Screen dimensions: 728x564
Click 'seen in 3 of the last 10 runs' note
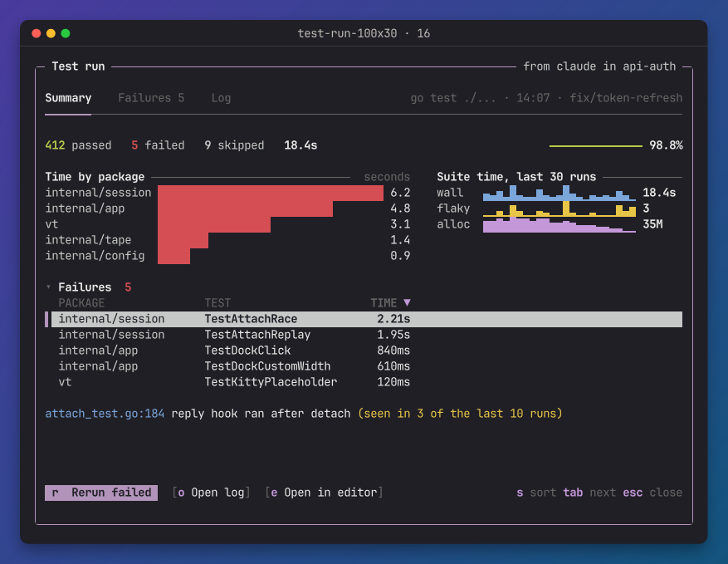pyautogui.click(x=460, y=414)
